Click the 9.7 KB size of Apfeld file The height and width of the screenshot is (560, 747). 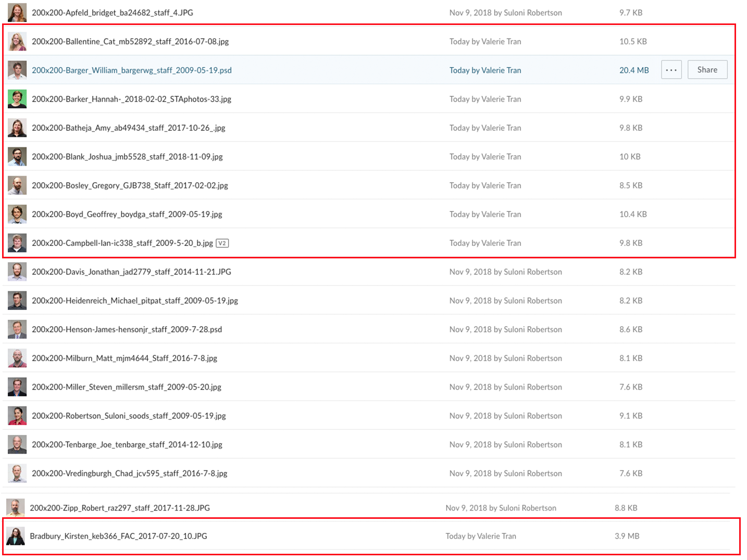click(631, 13)
